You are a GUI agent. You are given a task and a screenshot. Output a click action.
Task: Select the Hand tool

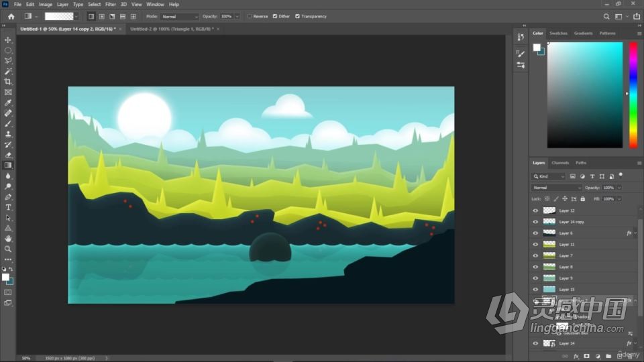8,239
